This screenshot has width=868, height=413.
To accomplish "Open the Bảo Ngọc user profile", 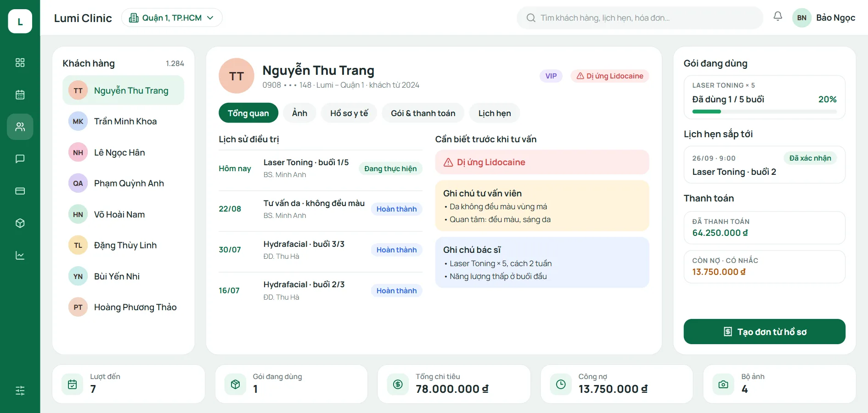I will (x=824, y=18).
